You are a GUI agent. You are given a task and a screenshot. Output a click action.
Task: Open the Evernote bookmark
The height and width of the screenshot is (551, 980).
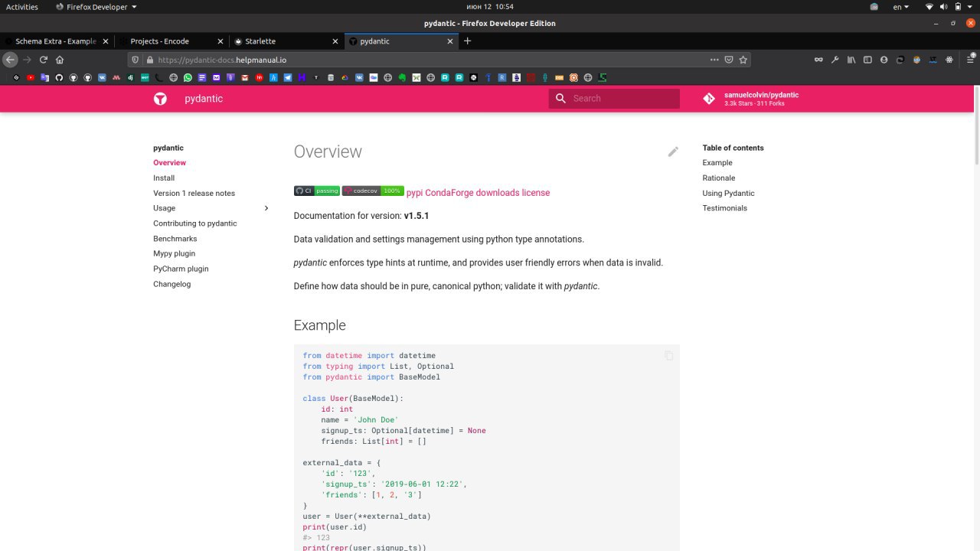click(x=403, y=77)
